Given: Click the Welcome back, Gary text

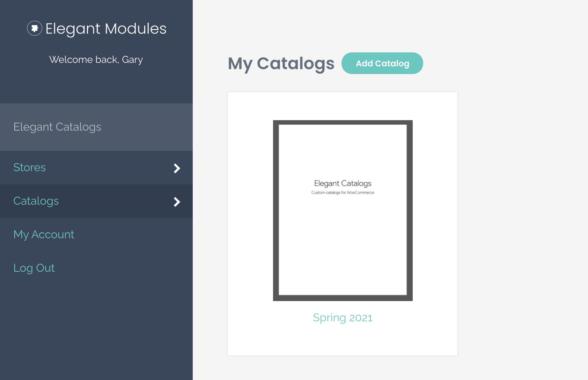Looking at the screenshot, I should coord(96,60).
